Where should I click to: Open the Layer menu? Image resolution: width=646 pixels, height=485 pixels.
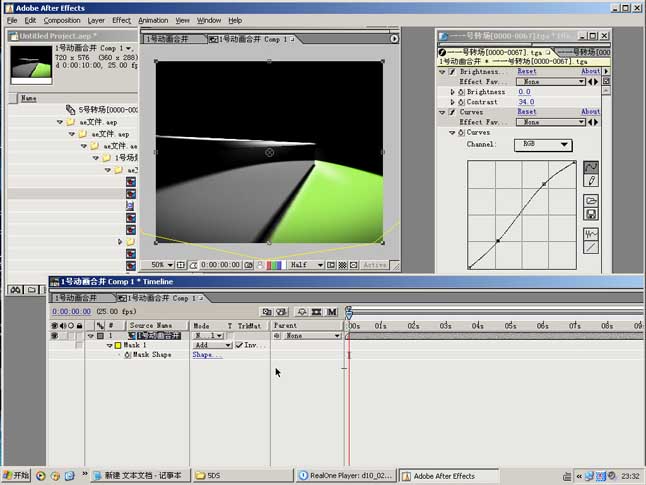[x=96, y=20]
